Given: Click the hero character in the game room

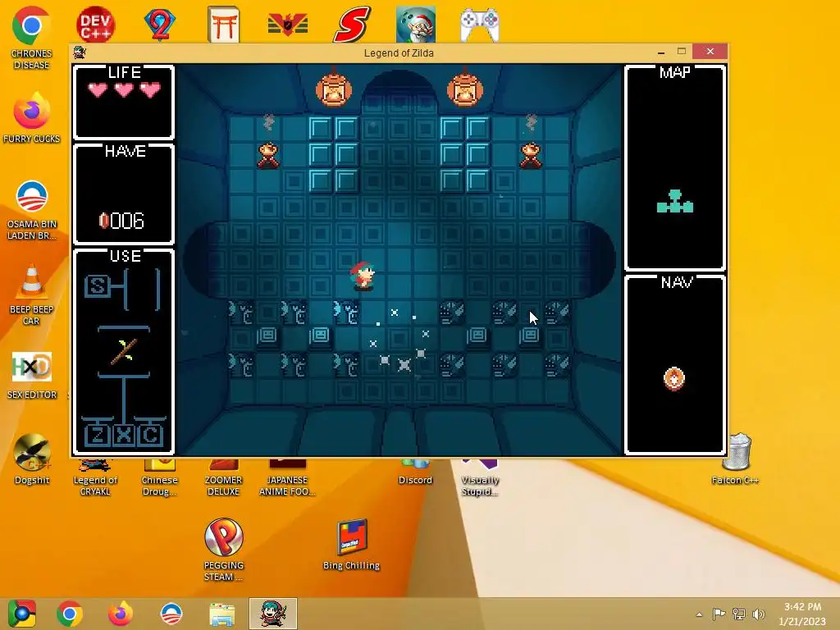Looking at the screenshot, I should click(x=363, y=276).
